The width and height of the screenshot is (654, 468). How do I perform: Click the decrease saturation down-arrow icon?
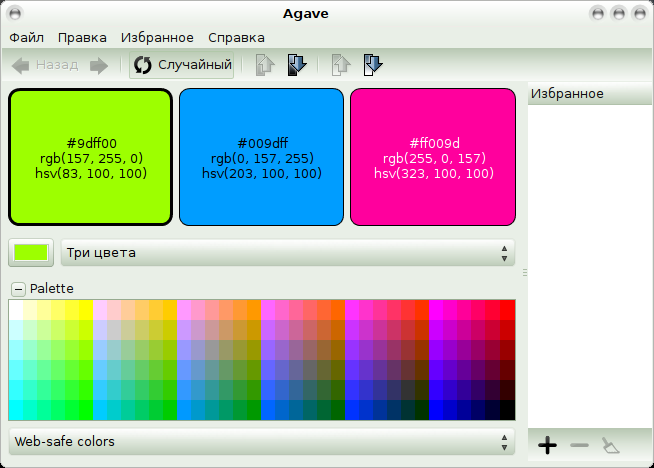pyautogui.click(x=373, y=65)
